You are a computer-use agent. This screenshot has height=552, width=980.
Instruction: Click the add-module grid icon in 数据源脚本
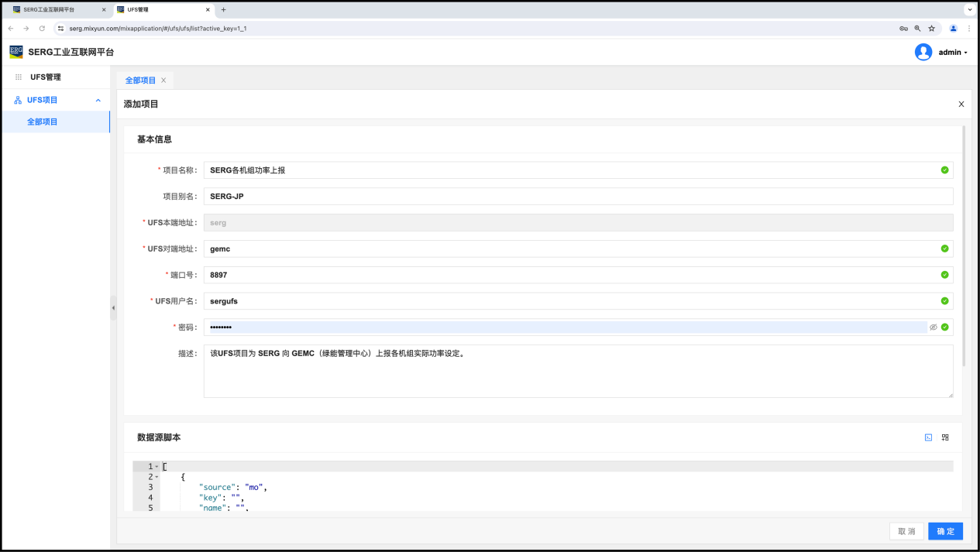[945, 437]
